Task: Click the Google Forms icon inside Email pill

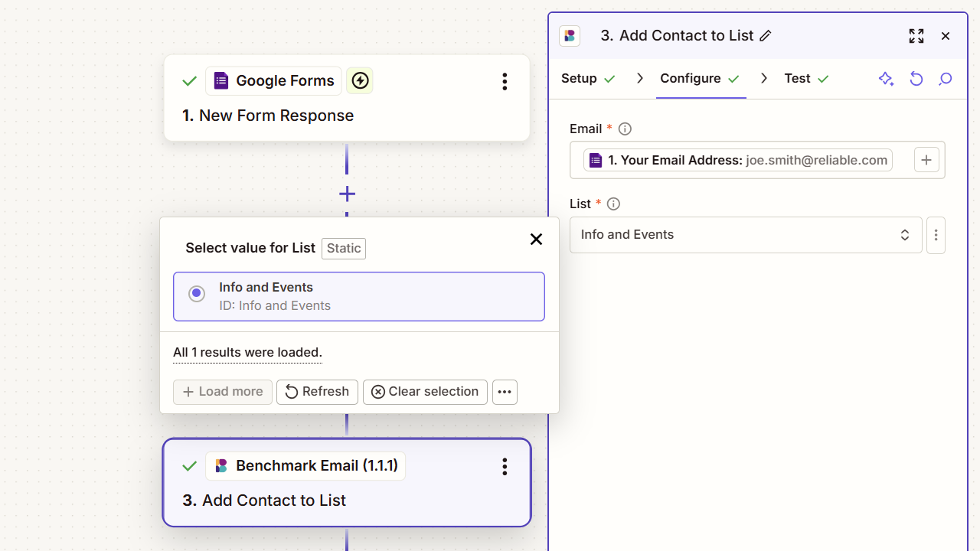Action: [x=596, y=160]
